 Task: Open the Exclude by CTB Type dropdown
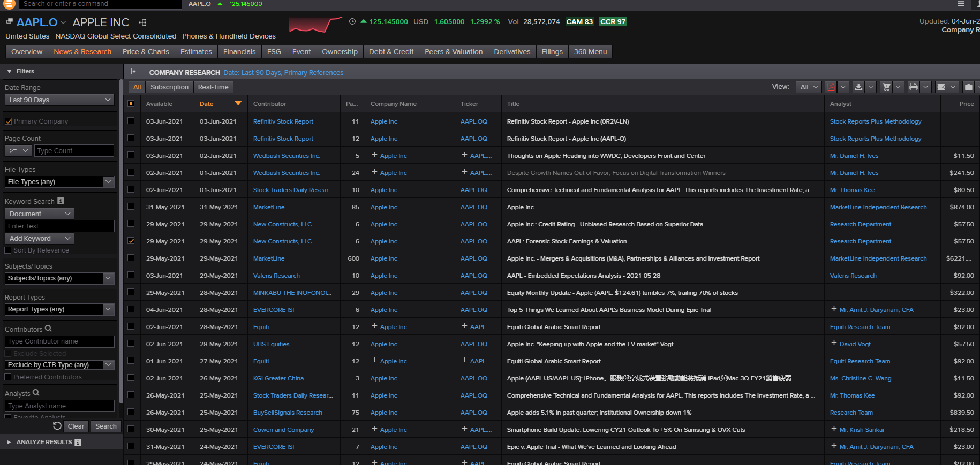(x=60, y=365)
